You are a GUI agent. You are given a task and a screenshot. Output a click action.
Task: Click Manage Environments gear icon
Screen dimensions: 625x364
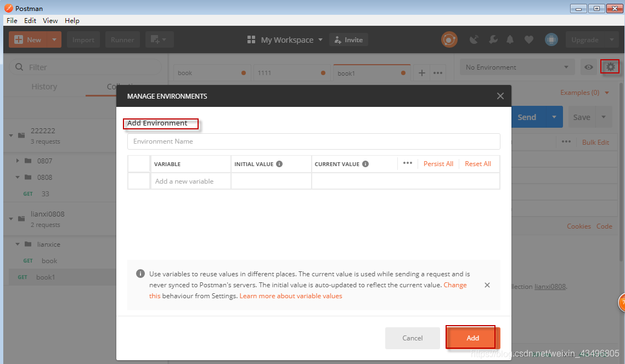610,67
